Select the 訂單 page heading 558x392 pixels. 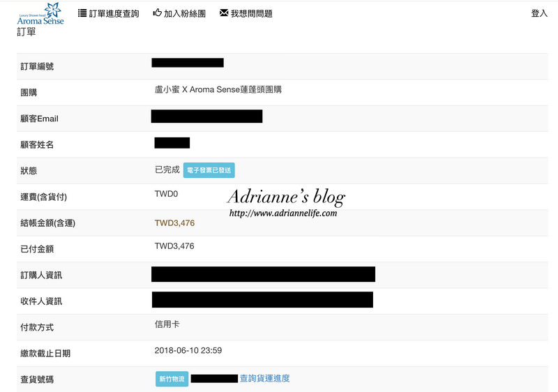(27, 32)
